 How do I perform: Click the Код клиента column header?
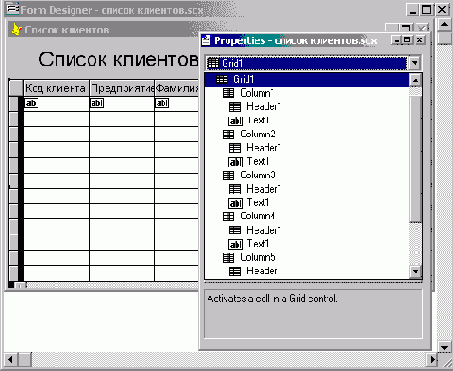[x=56, y=88]
